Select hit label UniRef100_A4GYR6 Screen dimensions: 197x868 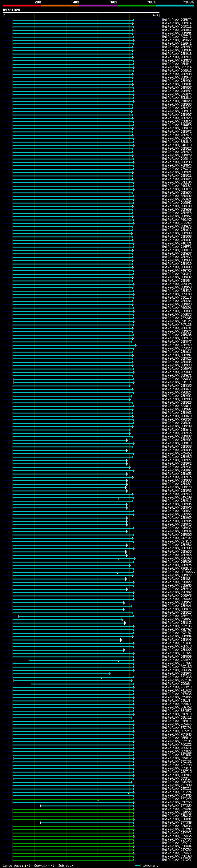pyautogui.click(x=177, y=271)
